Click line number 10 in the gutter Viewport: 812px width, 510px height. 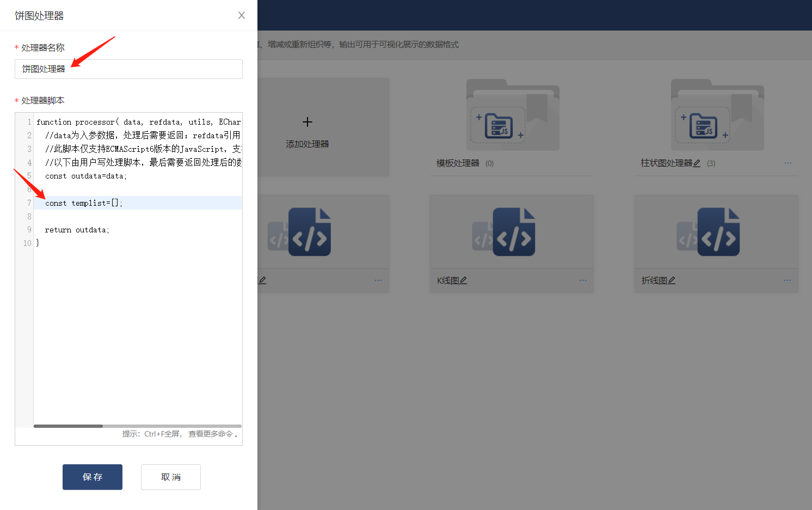27,243
